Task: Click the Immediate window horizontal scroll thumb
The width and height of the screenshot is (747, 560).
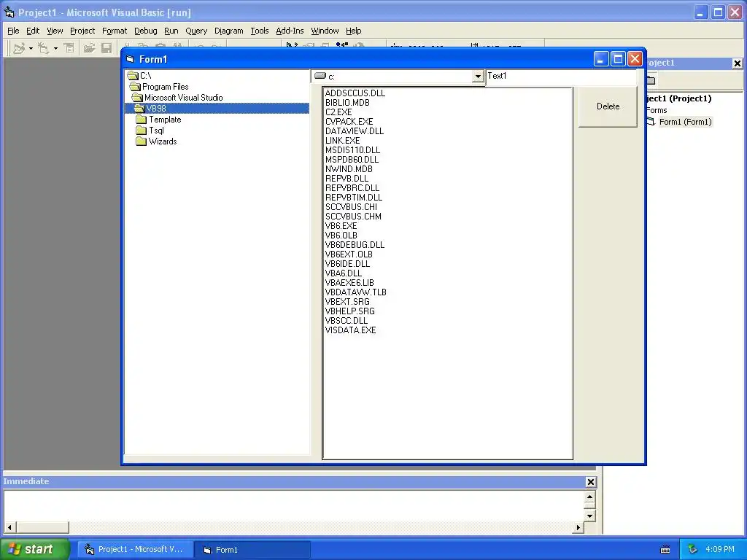Action: [42, 527]
